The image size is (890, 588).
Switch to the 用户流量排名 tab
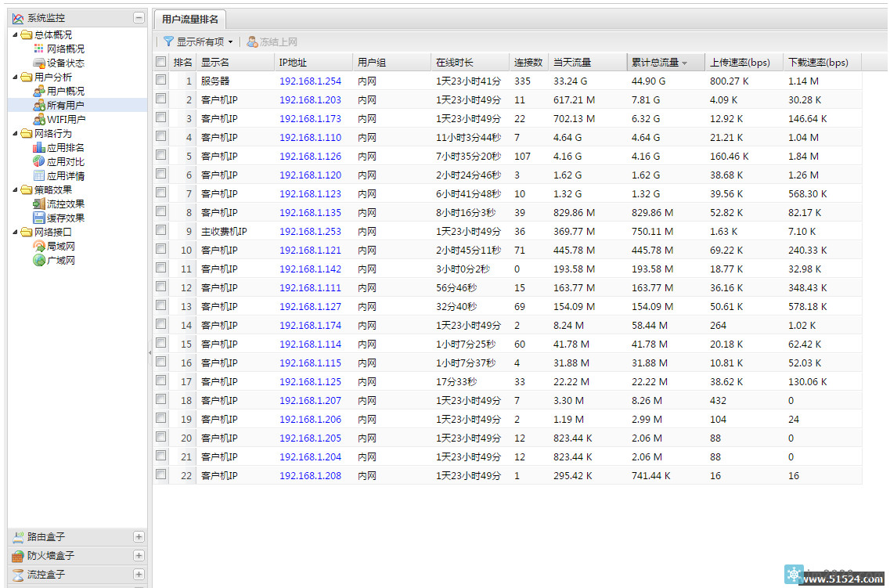click(190, 19)
